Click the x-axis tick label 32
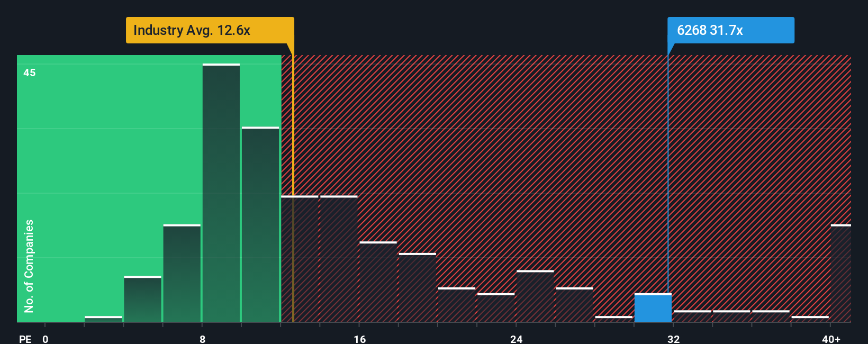Viewport: 868px width, 344px height. (x=673, y=339)
